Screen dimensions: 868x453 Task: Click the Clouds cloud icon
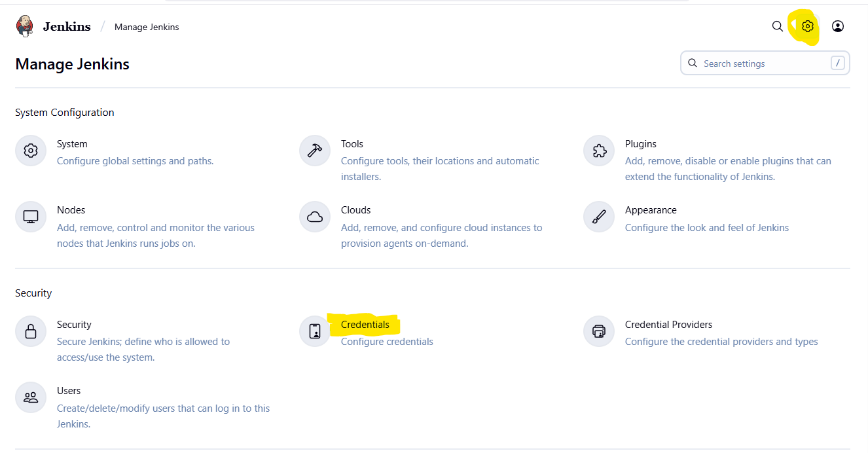pyautogui.click(x=315, y=217)
